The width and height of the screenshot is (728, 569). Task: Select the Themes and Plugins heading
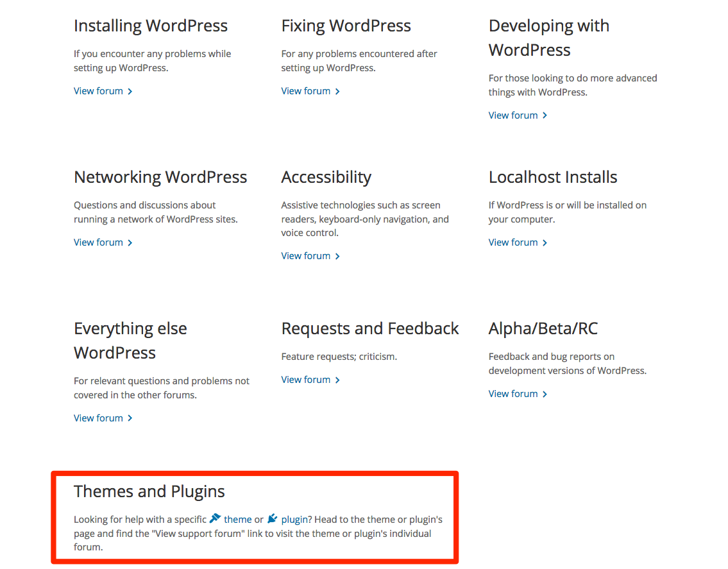pyautogui.click(x=149, y=492)
